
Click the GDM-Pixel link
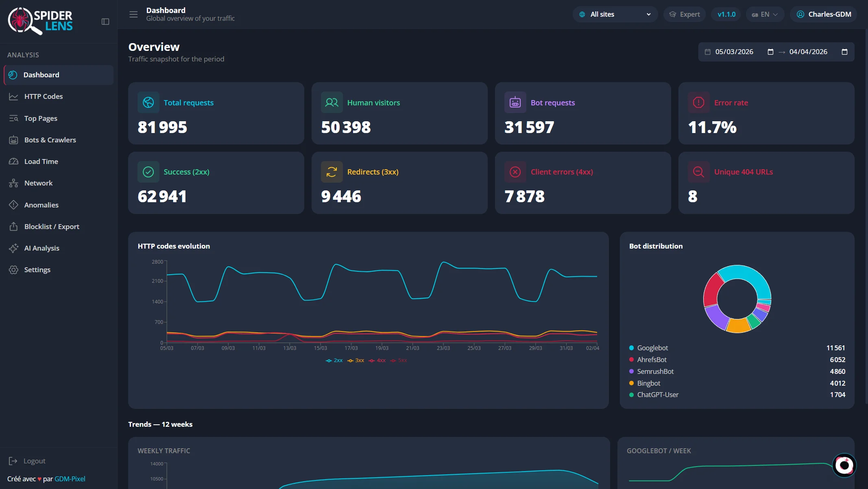pyautogui.click(x=70, y=479)
